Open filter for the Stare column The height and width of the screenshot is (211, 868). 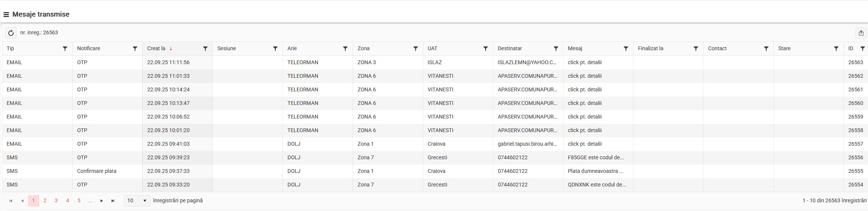pos(836,49)
